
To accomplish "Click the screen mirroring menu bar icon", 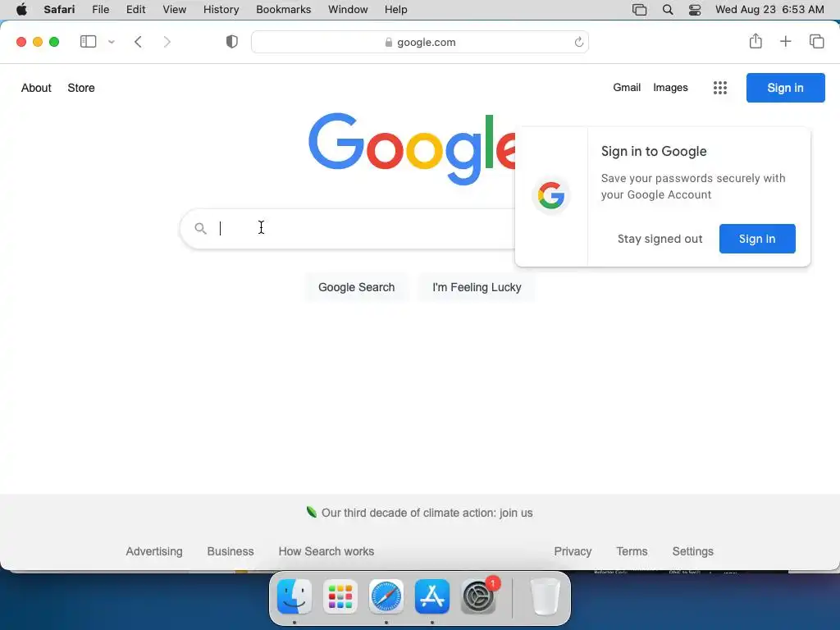I will click(639, 10).
